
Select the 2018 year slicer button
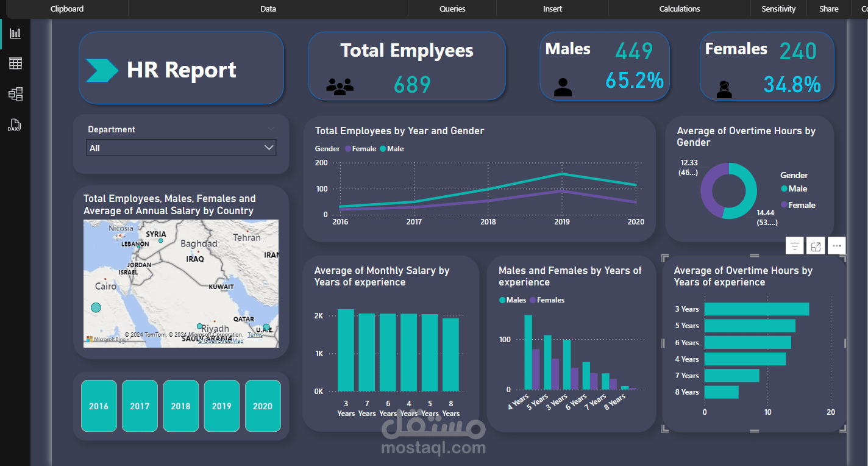[180, 406]
